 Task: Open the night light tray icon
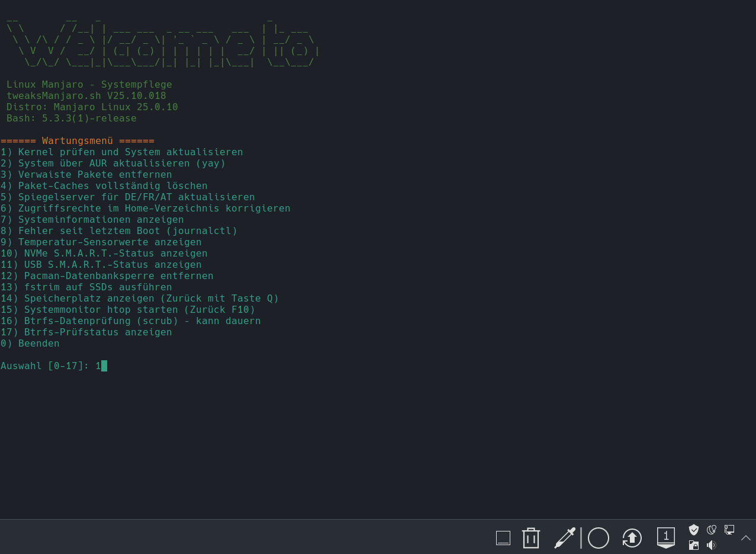coord(712,530)
